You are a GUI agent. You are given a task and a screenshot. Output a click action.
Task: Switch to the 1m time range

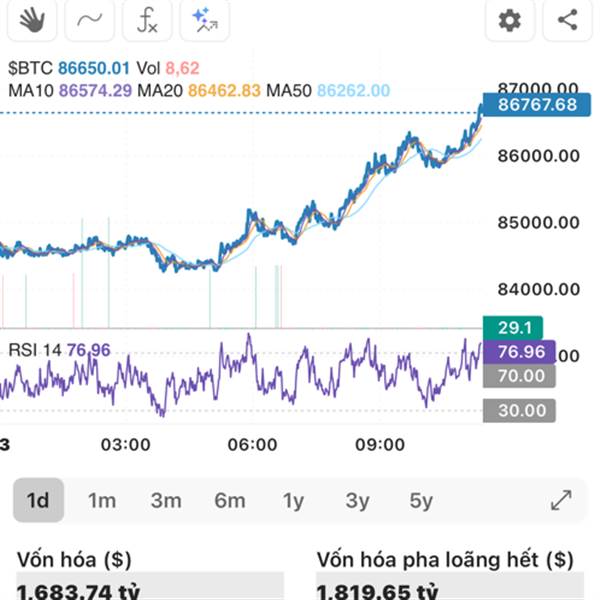click(102, 500)
